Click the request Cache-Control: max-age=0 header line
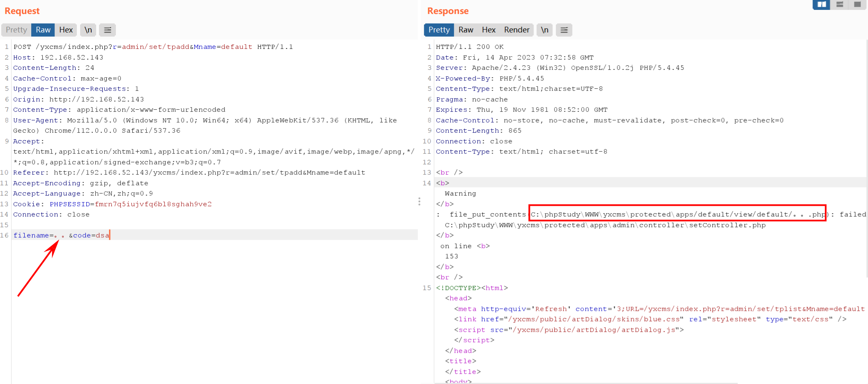 (67, 78)
